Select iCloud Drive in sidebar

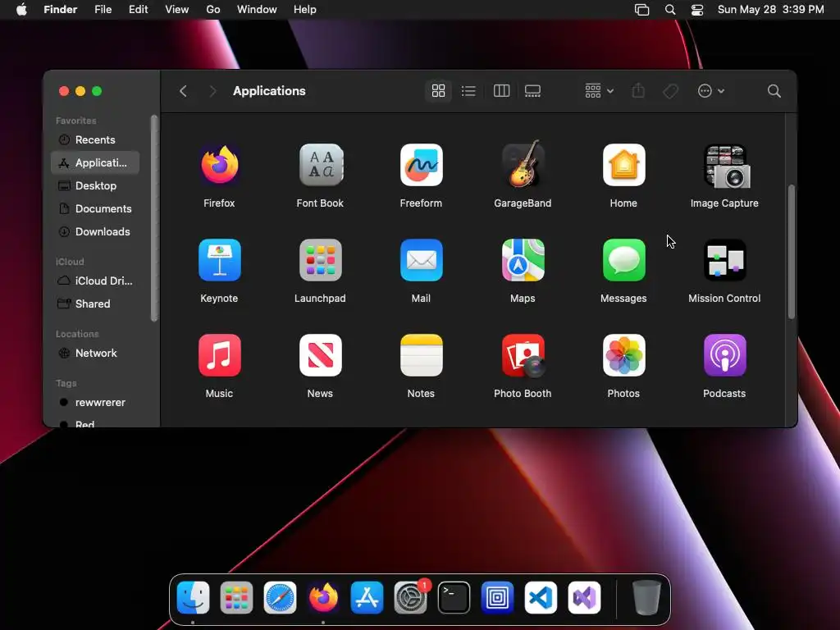coord(95,281)
